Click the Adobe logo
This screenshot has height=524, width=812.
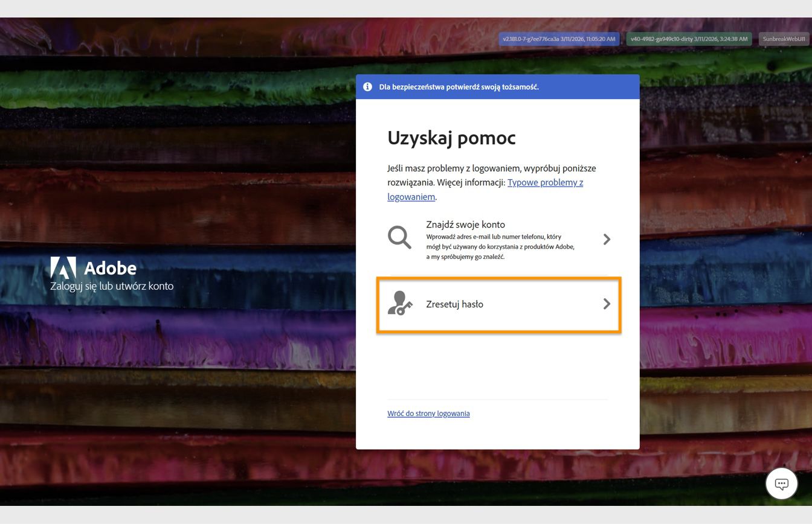point(62,266)
